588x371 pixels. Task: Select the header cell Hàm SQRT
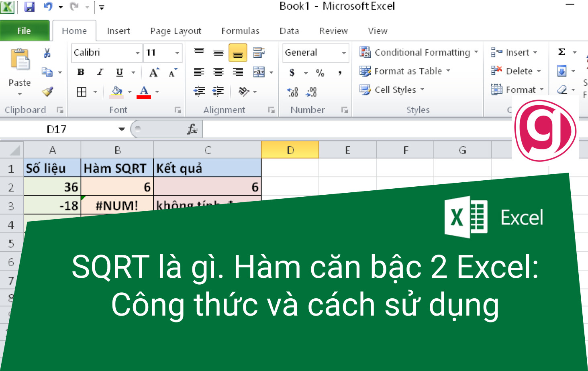[117, 168]
